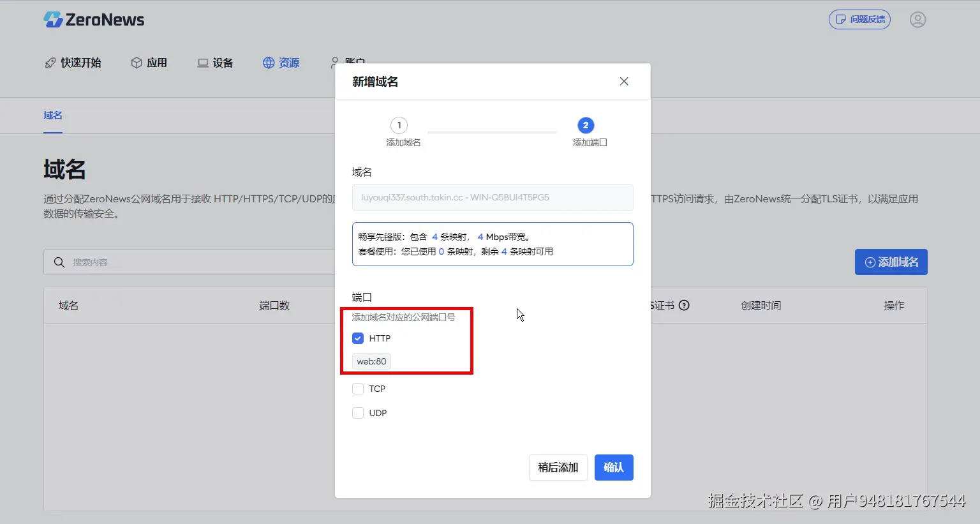Viewport: 980px width, 524px height.
Task: Select the 资源 globe icon
Action: (267, 63)
